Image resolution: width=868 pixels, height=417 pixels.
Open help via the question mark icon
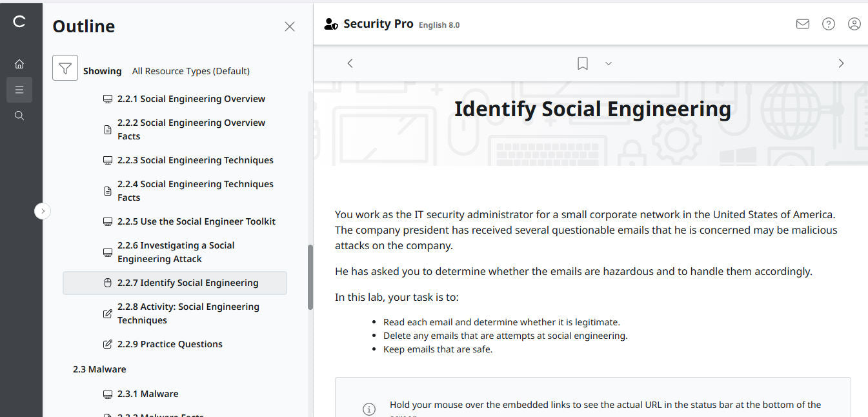828,23
